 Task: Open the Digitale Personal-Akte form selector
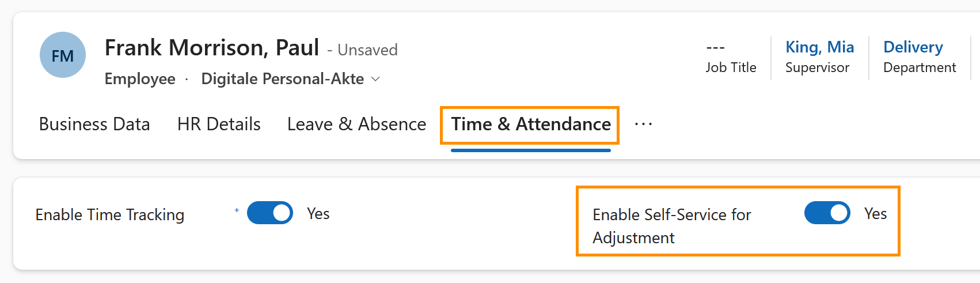click(283, 79)
